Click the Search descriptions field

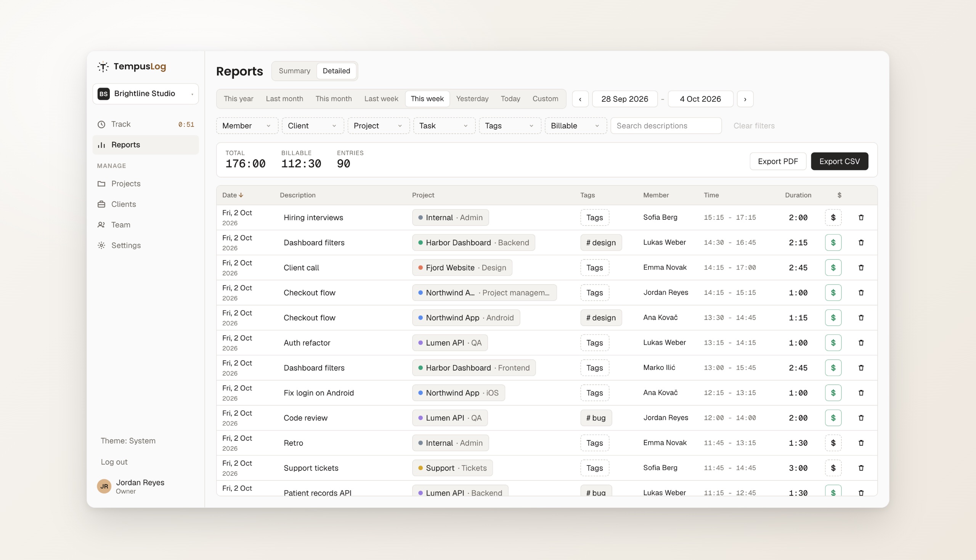666,126
